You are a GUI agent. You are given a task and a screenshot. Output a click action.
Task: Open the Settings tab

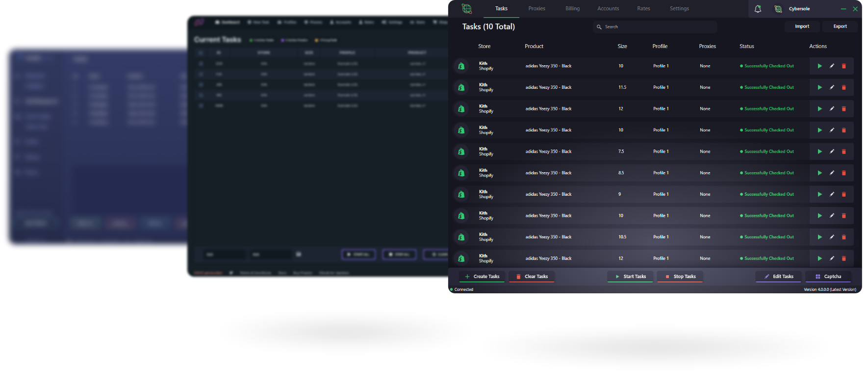pos(679,9)
